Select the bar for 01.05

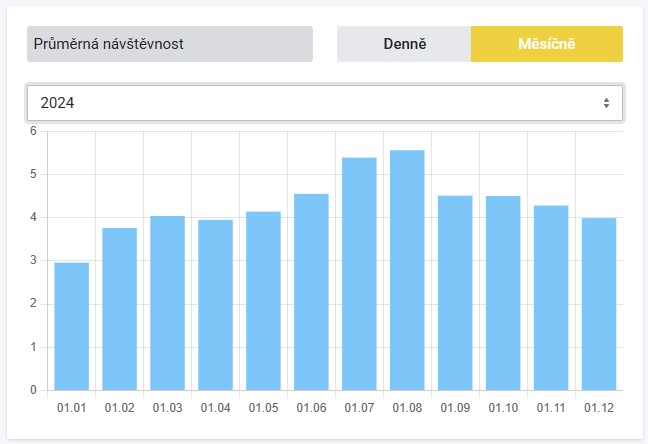pos(263,301)
